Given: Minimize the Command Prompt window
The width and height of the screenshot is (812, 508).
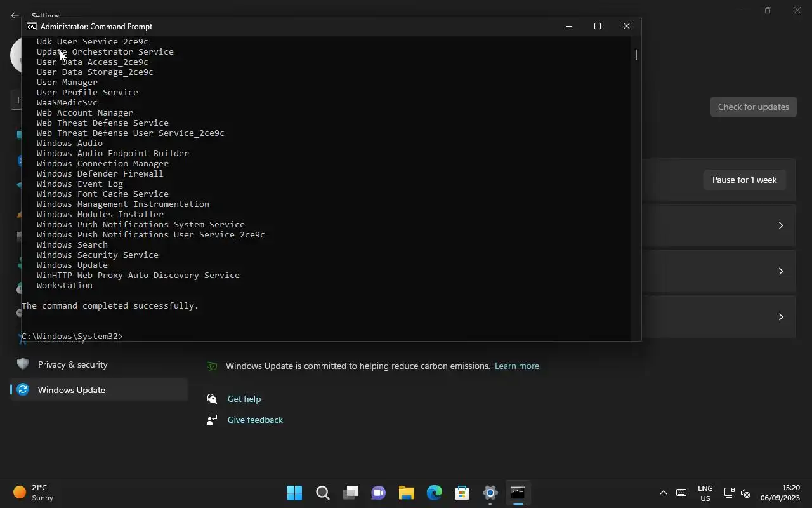Looking at the screenshot, I should tap(569, 26).
